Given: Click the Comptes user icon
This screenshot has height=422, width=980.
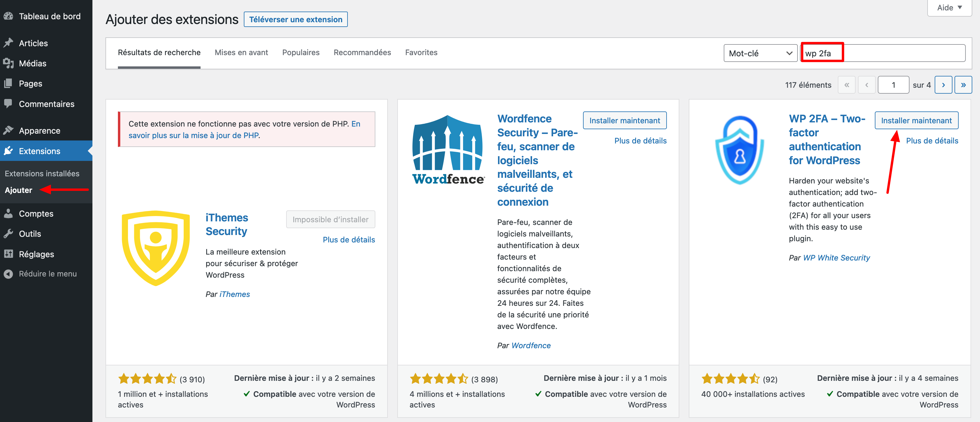Looking at the screenshot, I should [8, 213].
